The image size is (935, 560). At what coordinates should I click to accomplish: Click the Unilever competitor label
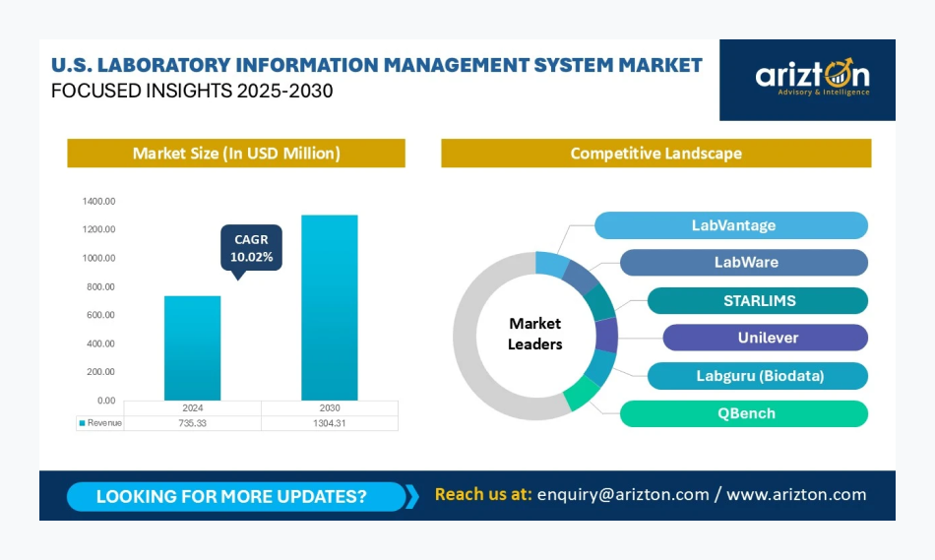pos(766,338)
